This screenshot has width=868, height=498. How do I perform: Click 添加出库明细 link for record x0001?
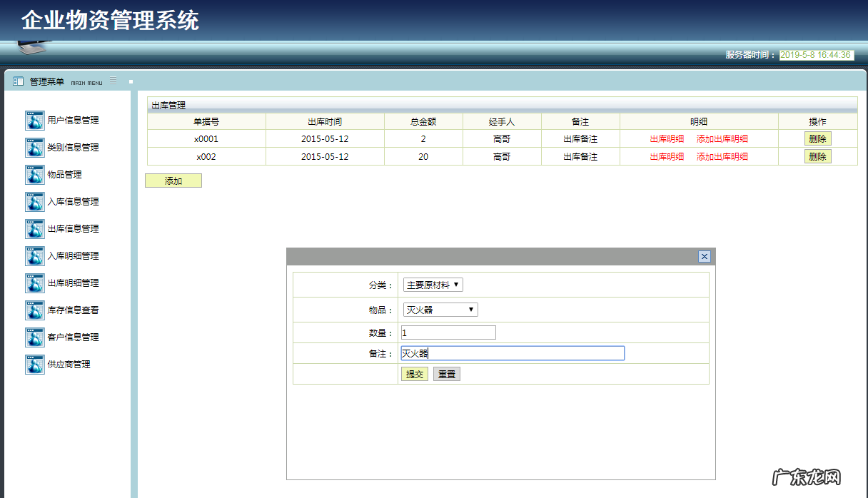(x=722, y=138)
